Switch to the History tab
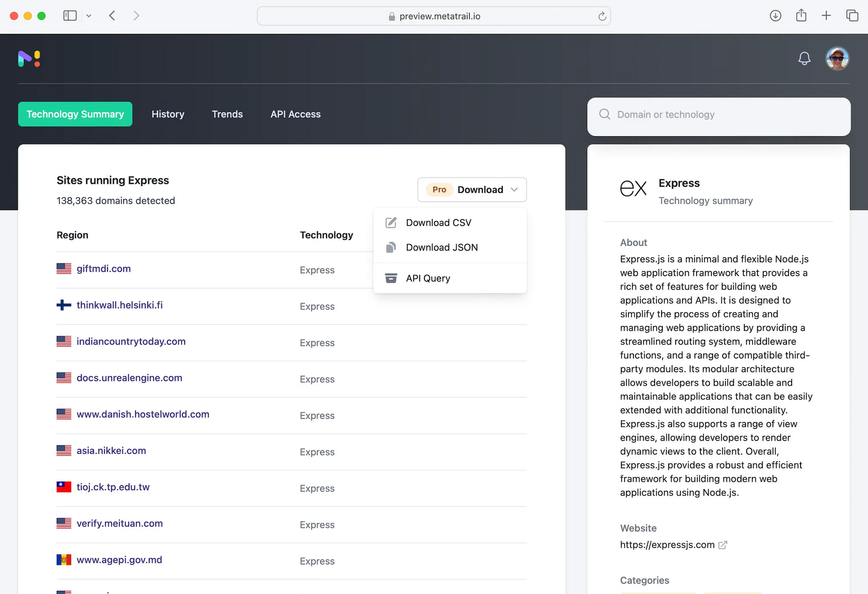868x594 pixels. pos(168,114)
